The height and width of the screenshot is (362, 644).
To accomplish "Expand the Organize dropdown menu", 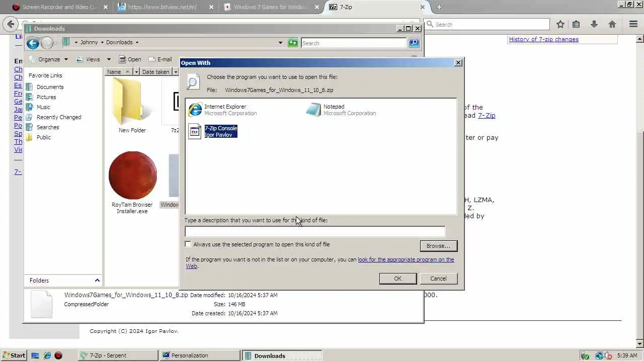I will 65,59.
